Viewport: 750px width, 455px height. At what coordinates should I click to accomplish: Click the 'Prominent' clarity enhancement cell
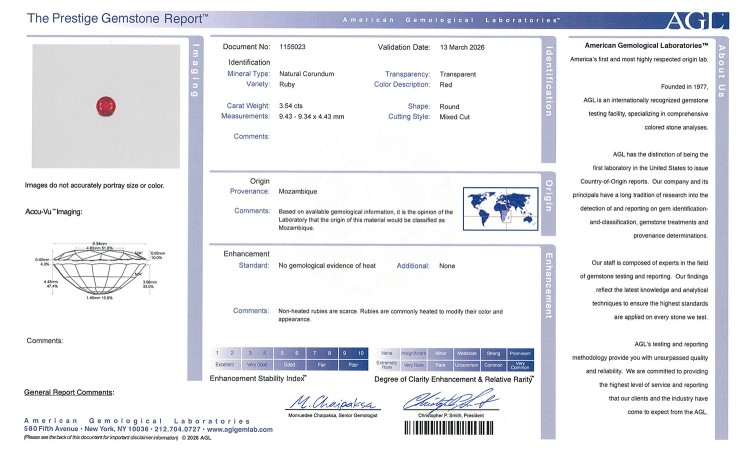[520, 354]
